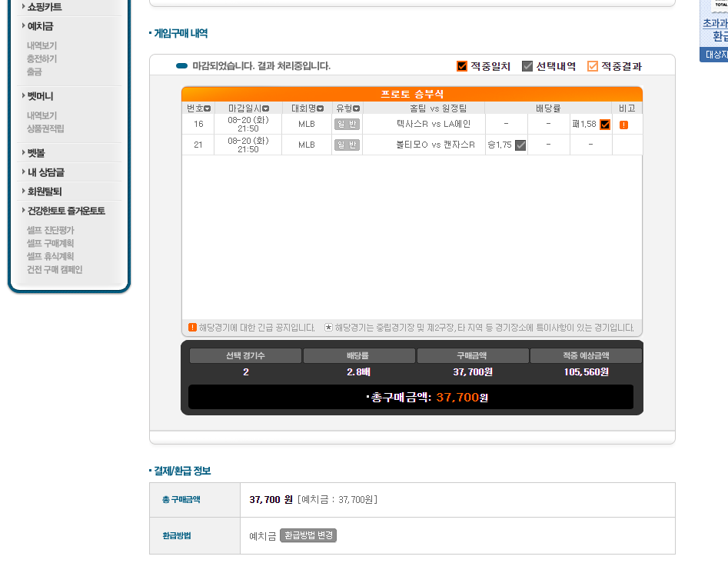728x563 pixels.
Task: Expand the 예치금 sidebar section
Action: tap(40, 26)
